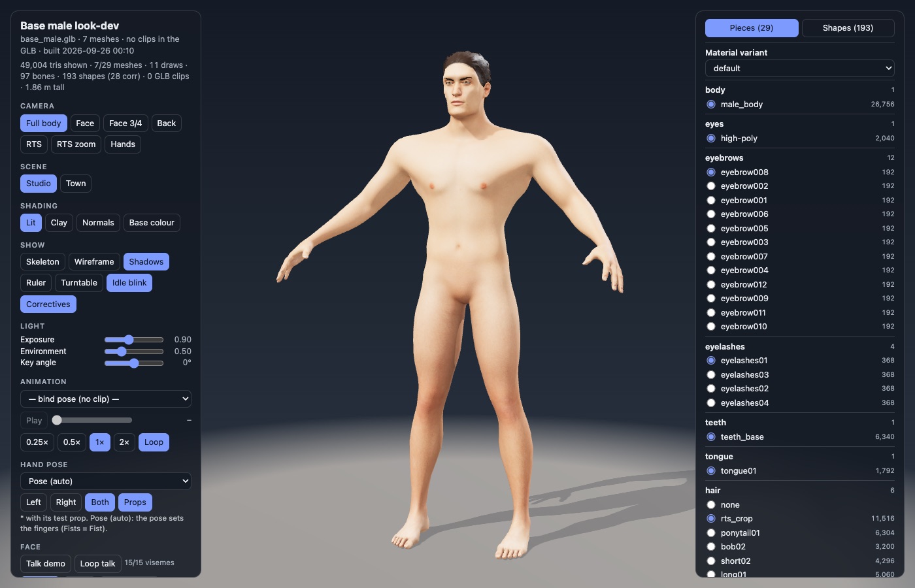This screenshot has height=588, width=915.
Task: Switch to the Pieces (29) tab
Action: pyautogui.click(x=752, y=28)
